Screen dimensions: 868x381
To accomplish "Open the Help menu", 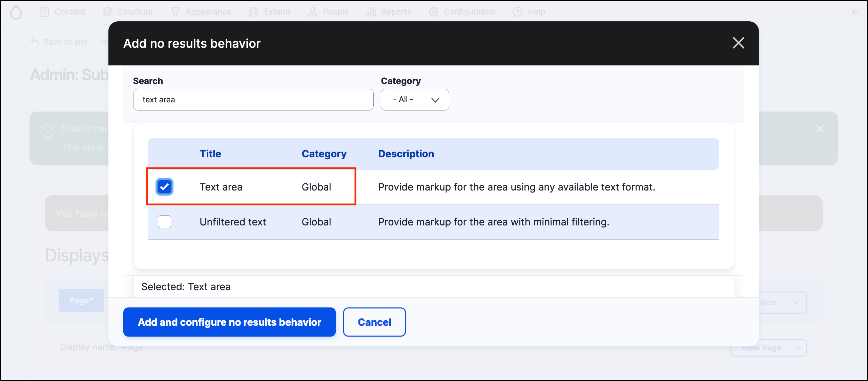I will coord(529,12).
